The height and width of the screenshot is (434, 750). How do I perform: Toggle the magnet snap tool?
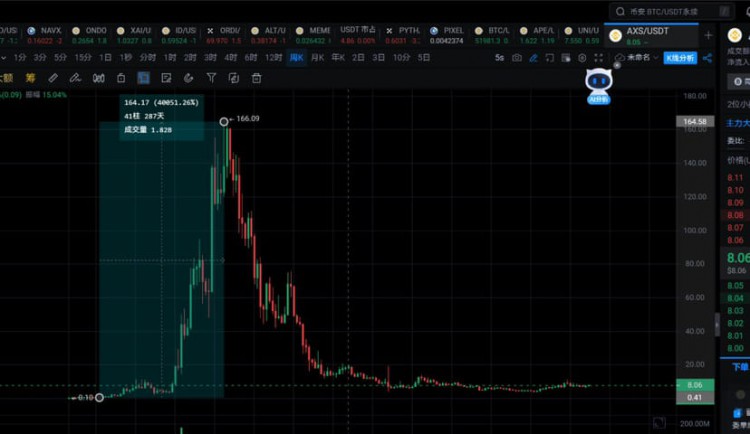pos(188,78)
